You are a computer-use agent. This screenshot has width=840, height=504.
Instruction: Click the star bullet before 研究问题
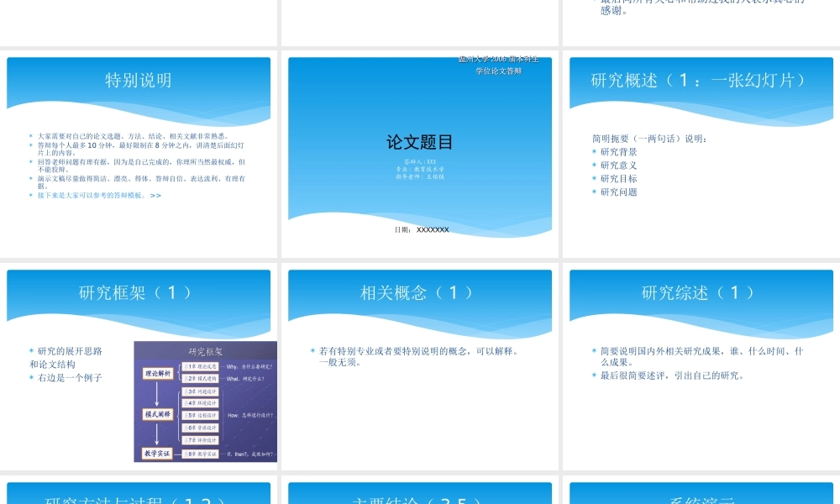593,192
